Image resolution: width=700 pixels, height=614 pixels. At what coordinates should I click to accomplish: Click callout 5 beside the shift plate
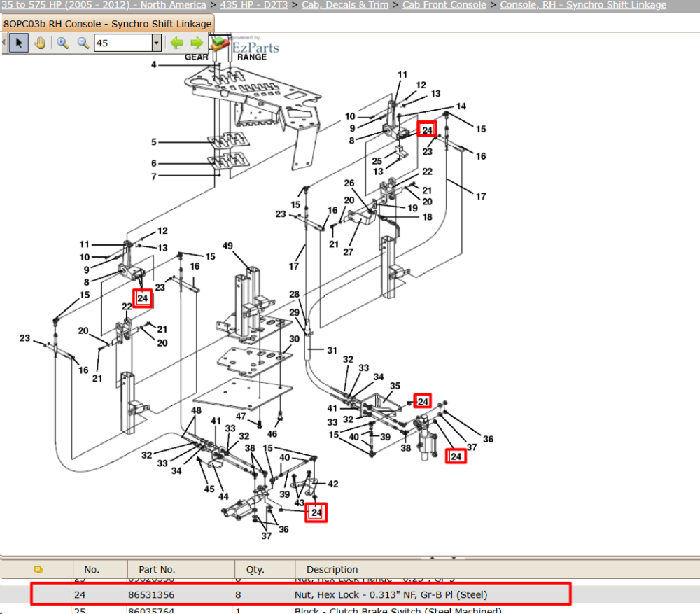coord(153,142)
